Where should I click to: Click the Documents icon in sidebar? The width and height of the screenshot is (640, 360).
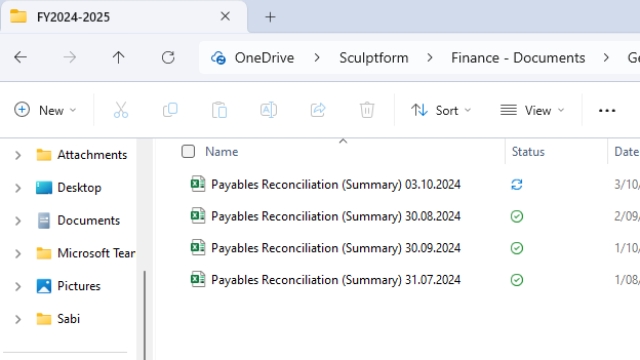coord(44,220)
